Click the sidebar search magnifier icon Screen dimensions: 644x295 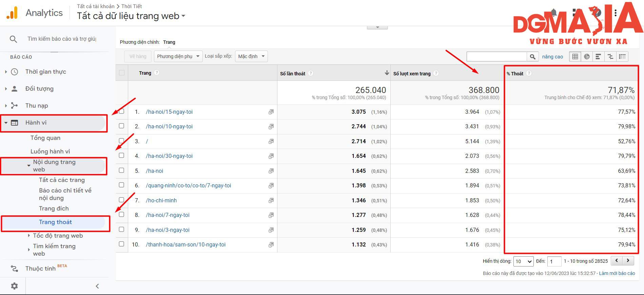coord(13,39)
